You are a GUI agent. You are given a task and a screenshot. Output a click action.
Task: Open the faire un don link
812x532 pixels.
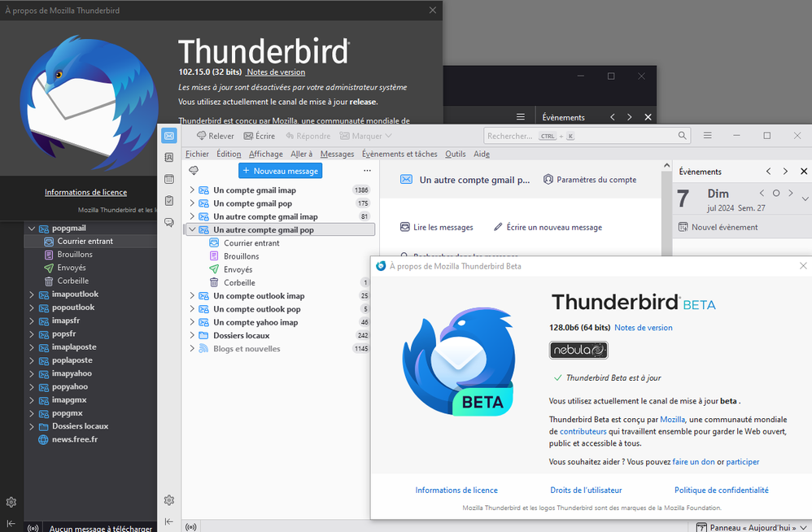click(x=694, y=462)
